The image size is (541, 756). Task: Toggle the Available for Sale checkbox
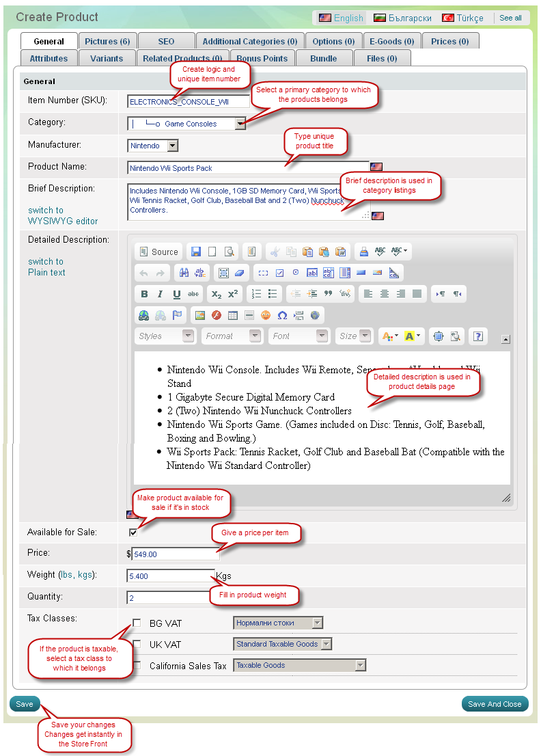pyautogui.click(x=133, y=532)
